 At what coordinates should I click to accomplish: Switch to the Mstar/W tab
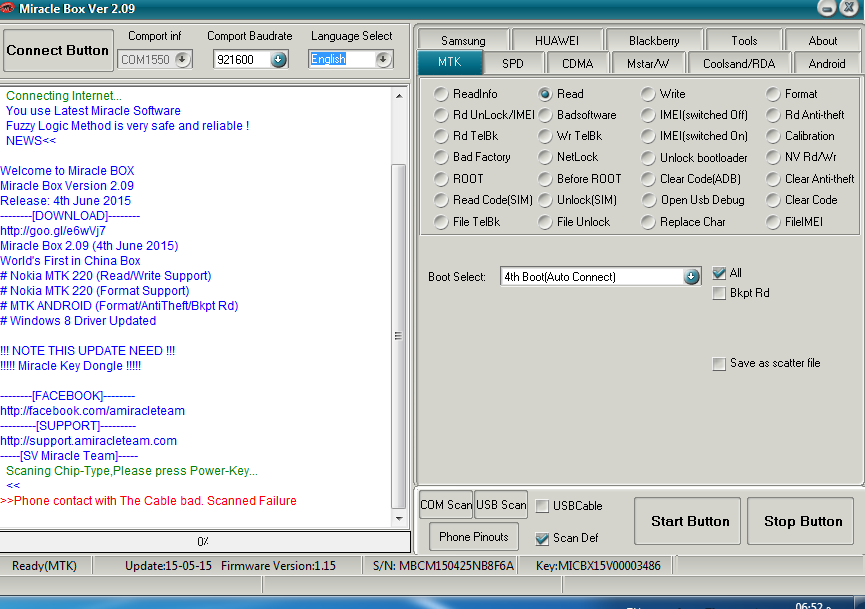tap(648, 63)
